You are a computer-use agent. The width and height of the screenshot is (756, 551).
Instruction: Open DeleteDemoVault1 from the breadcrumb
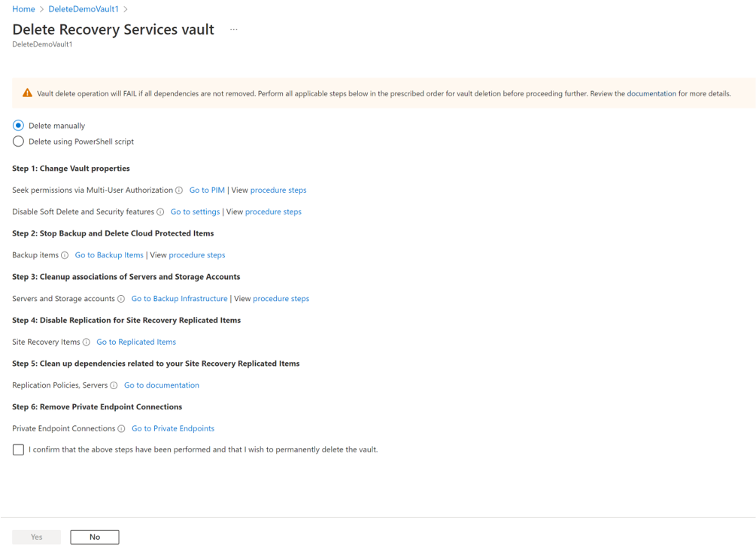(x=83, y=9)
